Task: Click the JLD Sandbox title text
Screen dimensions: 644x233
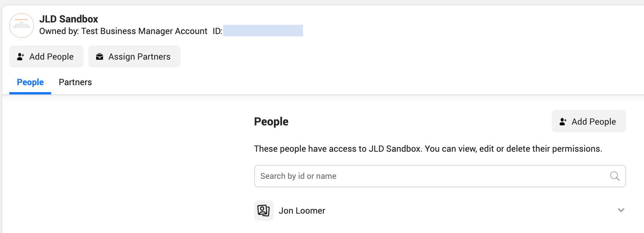Action: 69,19
